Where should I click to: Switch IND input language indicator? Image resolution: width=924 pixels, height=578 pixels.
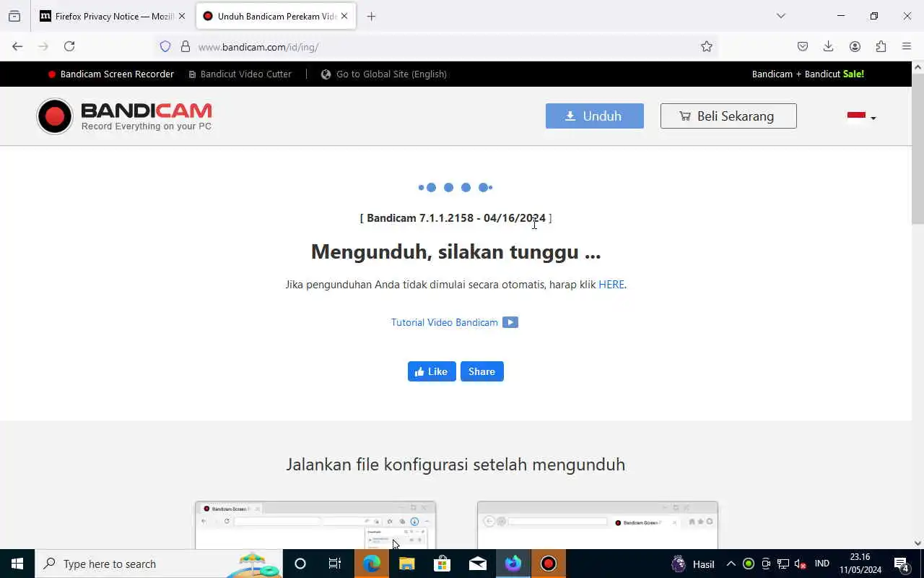coord(822,564)
